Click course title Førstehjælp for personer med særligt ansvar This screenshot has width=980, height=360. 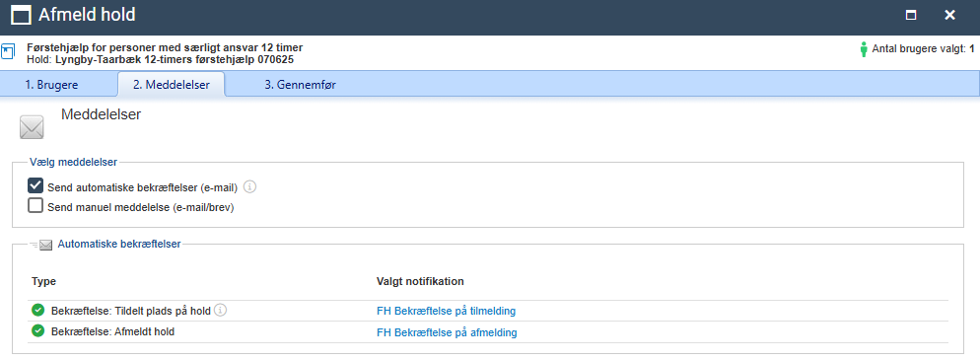click(165, 47)
